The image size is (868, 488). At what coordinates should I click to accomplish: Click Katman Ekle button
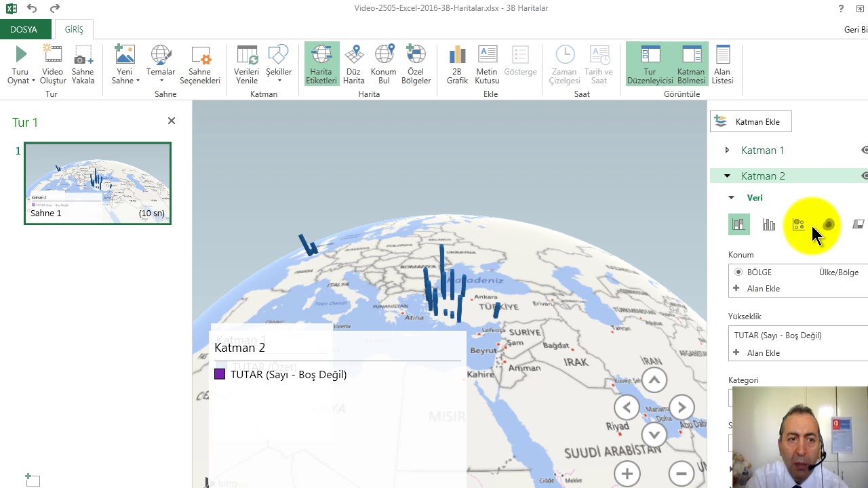click(x=751, y=121)
